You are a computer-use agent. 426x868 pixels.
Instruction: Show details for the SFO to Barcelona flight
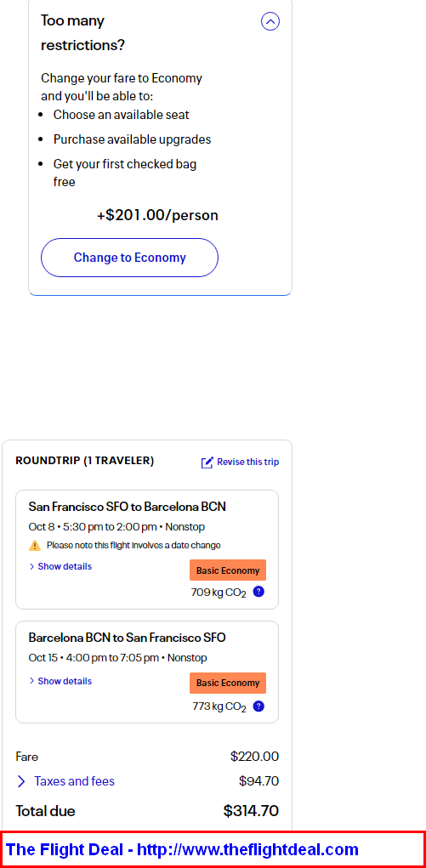pos(60,566)
